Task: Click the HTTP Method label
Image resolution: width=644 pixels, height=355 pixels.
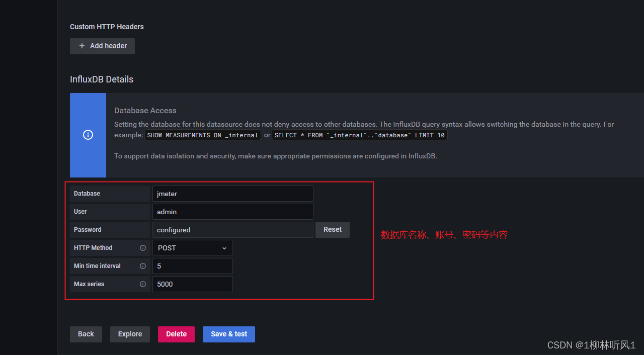Action: click(93, 248)
